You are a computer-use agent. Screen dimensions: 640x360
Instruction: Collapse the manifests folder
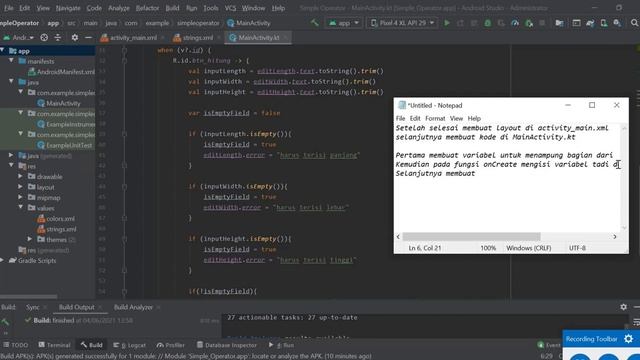coord(11,61)
